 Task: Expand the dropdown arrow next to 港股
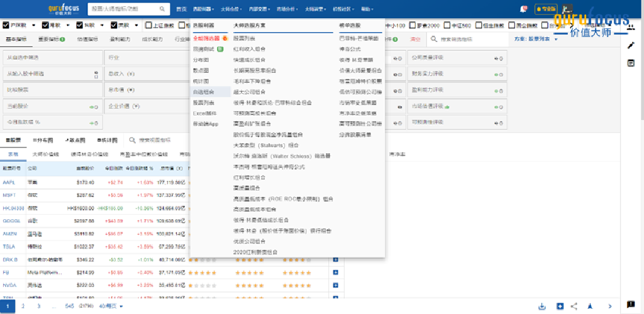67,25
